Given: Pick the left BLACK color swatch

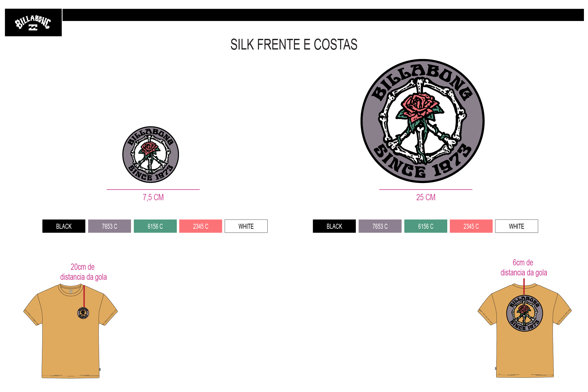Looking at the screenshot, I should 64,226.
